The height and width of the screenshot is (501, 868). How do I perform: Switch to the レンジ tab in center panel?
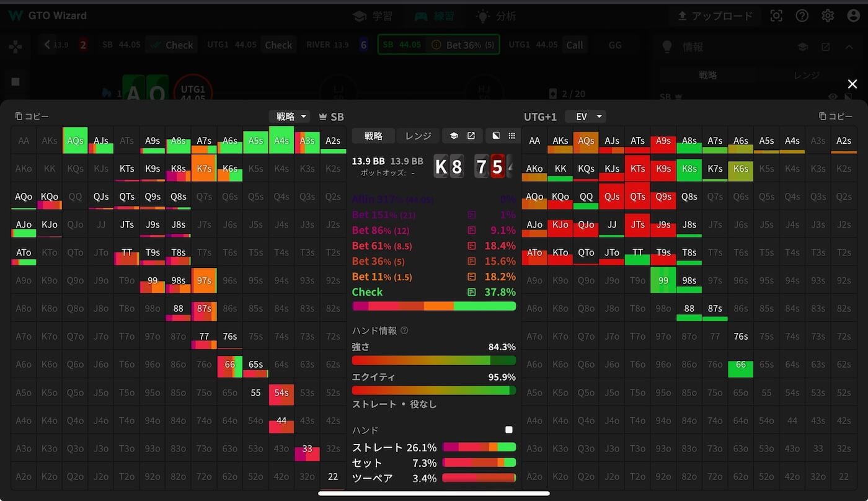pos(418,136)
